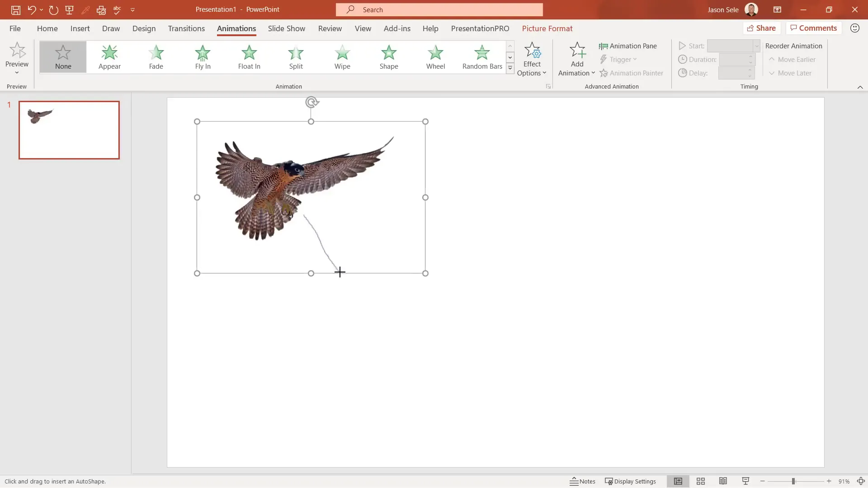Click the Quick Print icon

pos(101,9)
